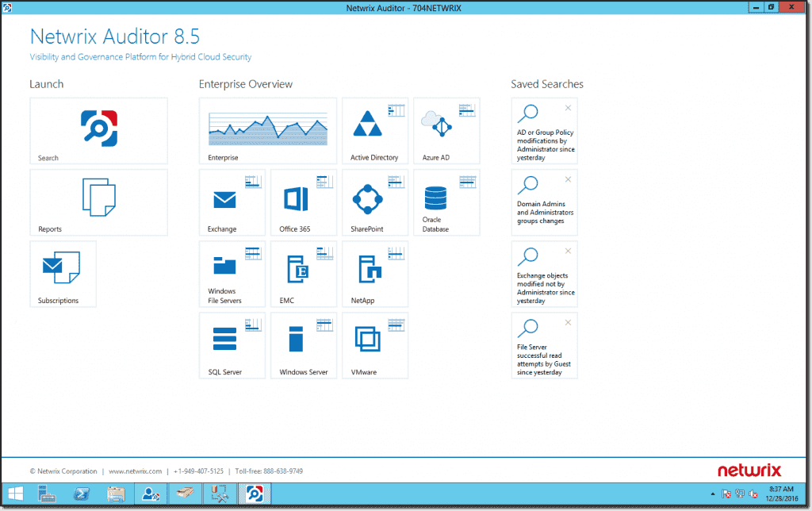Open PowerShell from the taskbar
Screen dimensions: 812x511
pyautogui.click(x=82, y=494)
